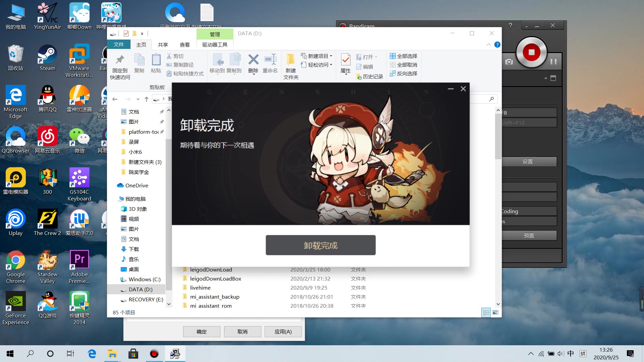This screenshot has width=644, height=362.
Task: Click leigodDownLoad folder item
Action: pos(211,269)
